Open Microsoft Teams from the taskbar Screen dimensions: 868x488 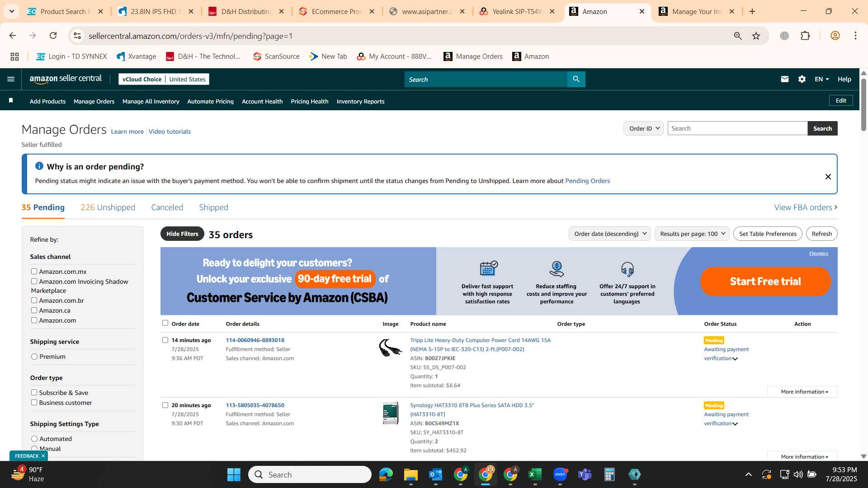[x=585, y=474]
